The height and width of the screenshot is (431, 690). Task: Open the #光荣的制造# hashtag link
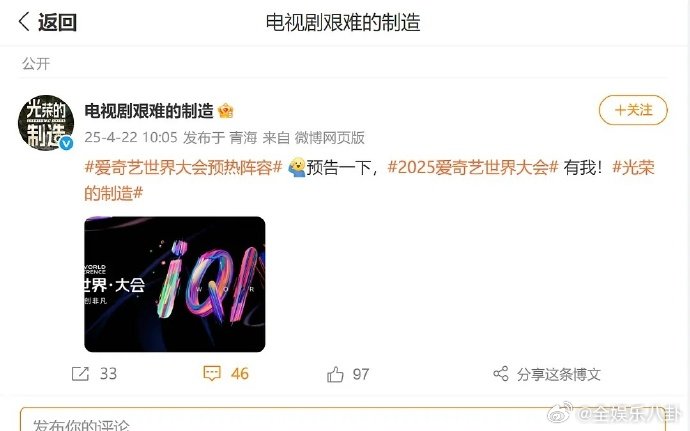[370, 180]
